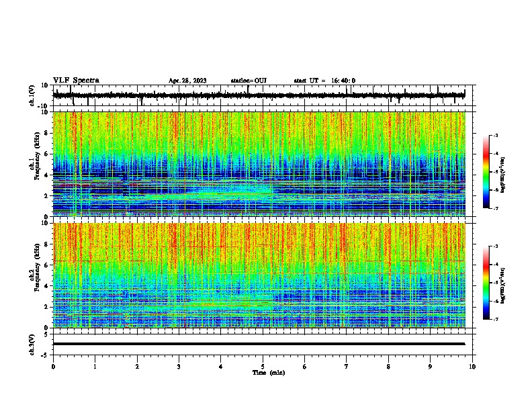Click the "station=OUI" header text
Viewport: 532px width, 411px height.
click(249, 81)
